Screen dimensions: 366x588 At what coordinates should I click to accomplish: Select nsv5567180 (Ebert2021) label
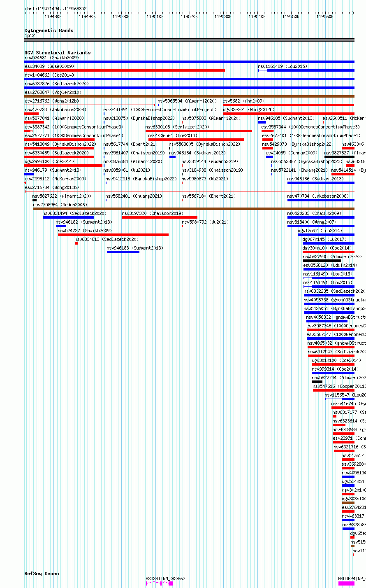(x=208, y=196)
